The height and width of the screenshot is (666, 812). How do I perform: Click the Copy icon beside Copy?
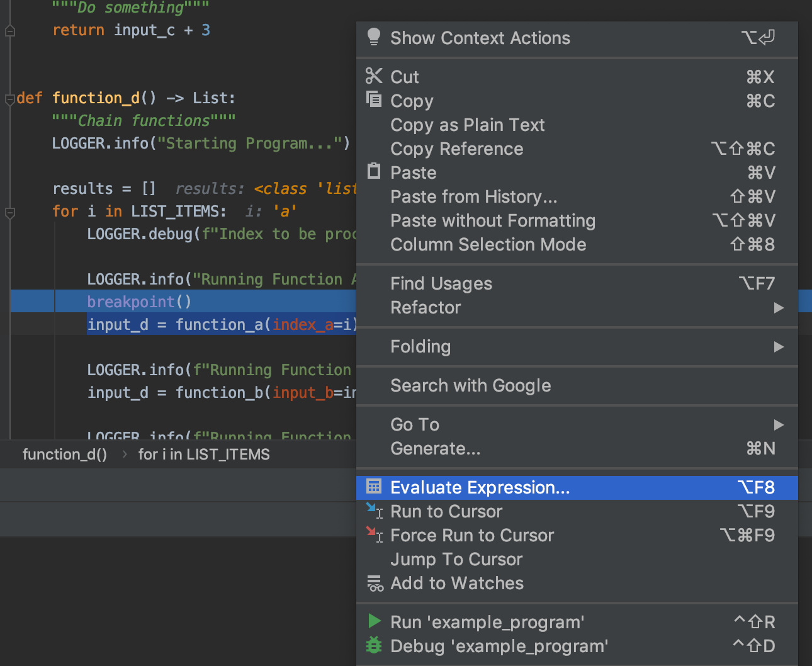(374, 99)
